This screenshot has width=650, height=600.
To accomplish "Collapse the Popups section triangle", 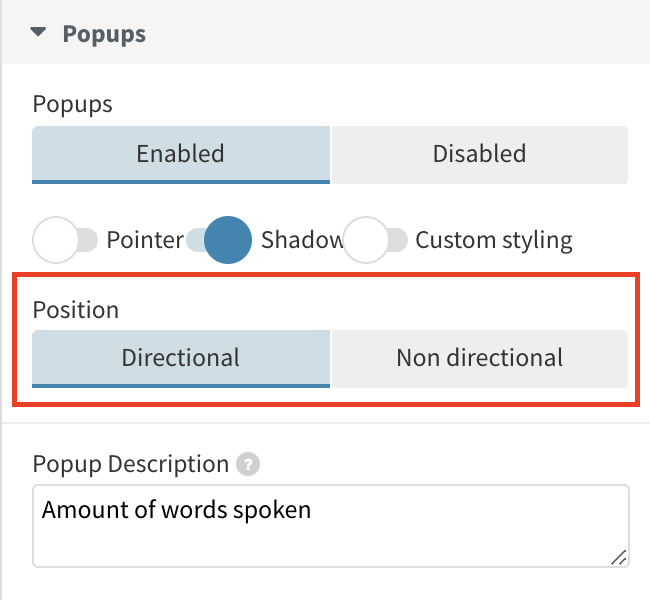I will pos(38,32).
